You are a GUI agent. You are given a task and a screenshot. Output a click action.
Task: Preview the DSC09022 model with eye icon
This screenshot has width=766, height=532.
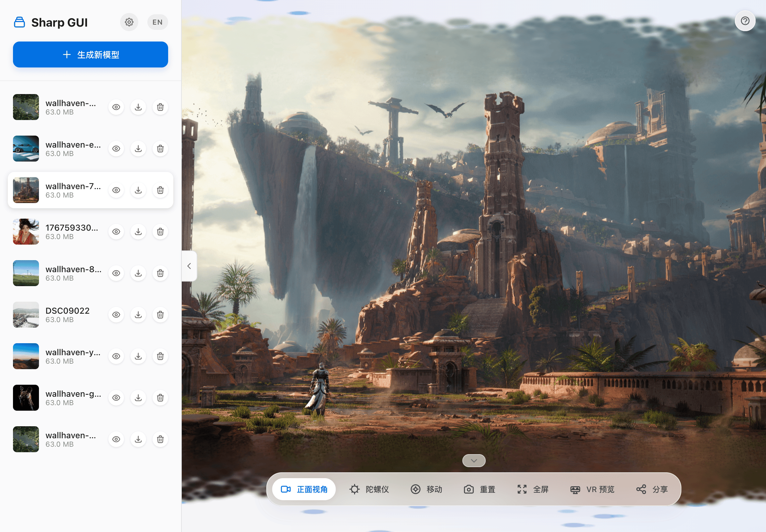click(x=116, y=314)
